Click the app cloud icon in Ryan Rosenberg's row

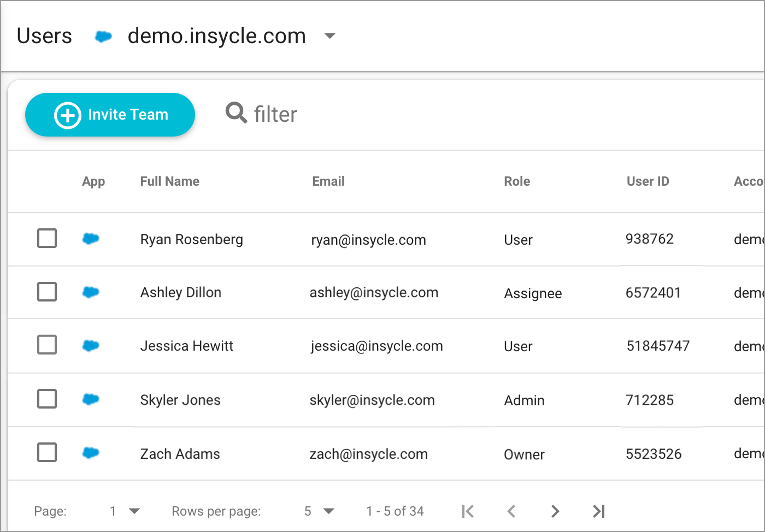(x=91, y=239)
